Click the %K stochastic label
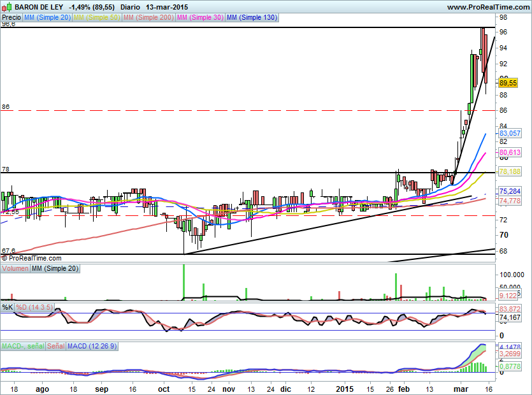Image resolution: width=532 pixels, height=395 pixels. (x=8, y=308)
